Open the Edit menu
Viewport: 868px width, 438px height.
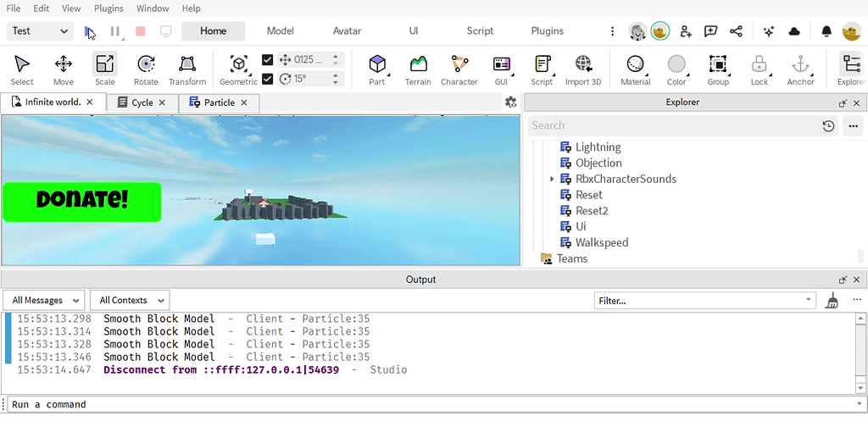(41, 8)
